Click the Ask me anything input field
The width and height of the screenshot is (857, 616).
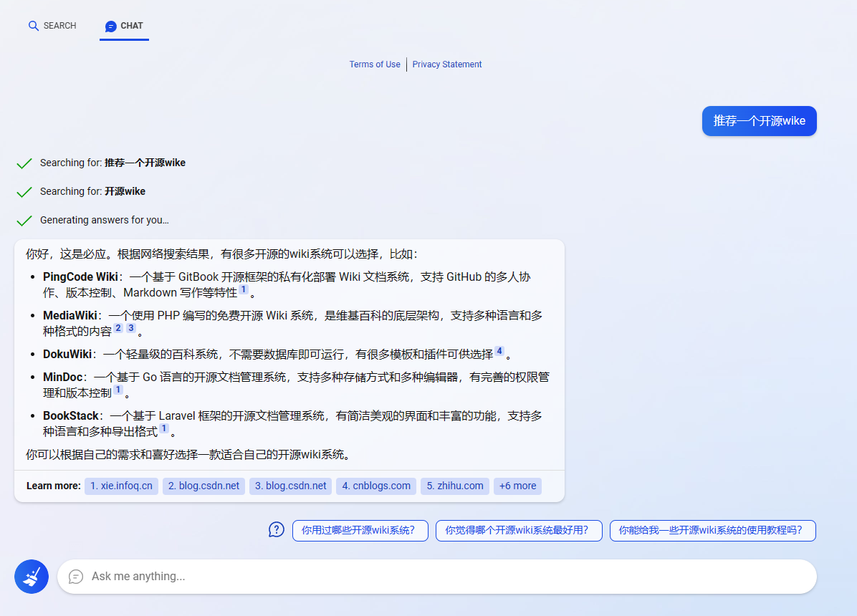click(x=436, y=576)
